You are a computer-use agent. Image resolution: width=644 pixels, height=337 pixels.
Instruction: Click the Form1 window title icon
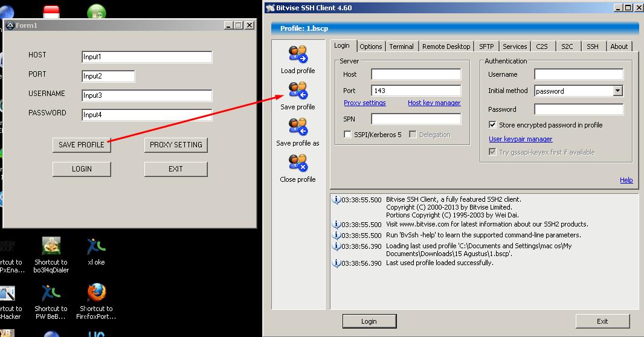[x=10, y=25]
